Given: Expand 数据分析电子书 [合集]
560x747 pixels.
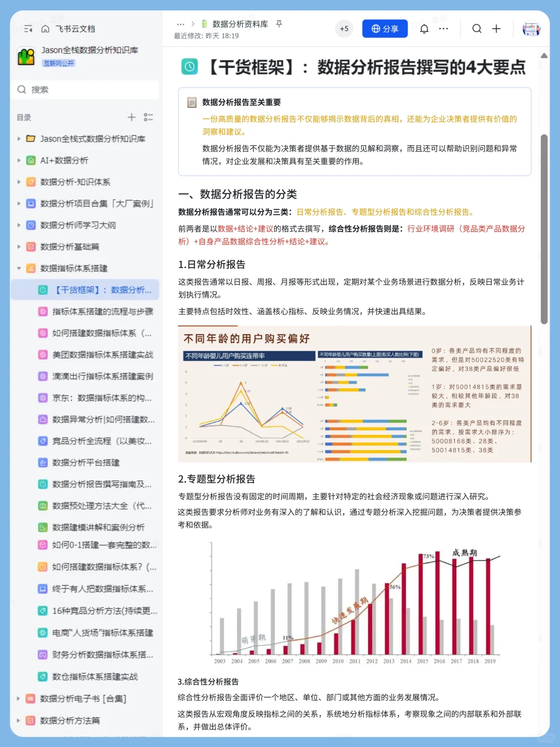Looking at the screenshot, I should (19, 699).
